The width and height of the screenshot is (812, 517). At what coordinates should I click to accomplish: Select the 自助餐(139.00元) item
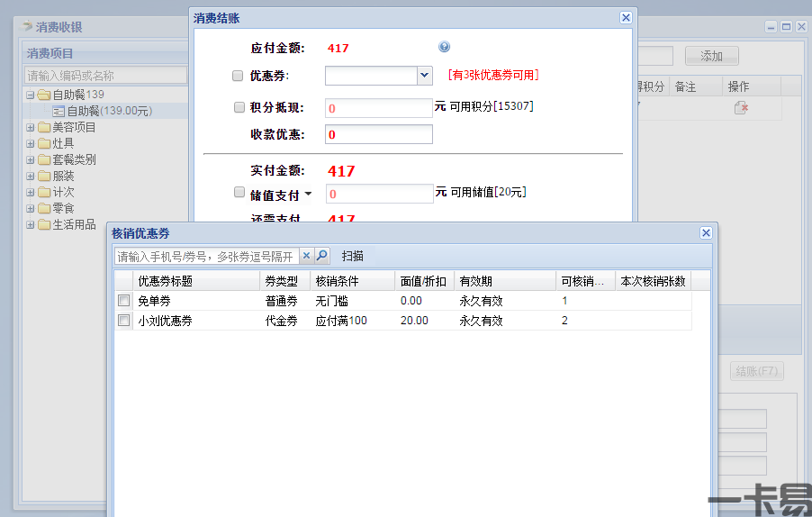pyautogui.click(x=109, y=111)
